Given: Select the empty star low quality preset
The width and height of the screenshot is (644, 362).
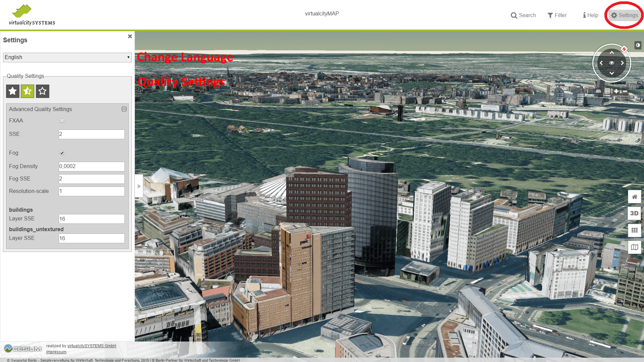Looking at the screenshot, I should click(x=43, y=91).
